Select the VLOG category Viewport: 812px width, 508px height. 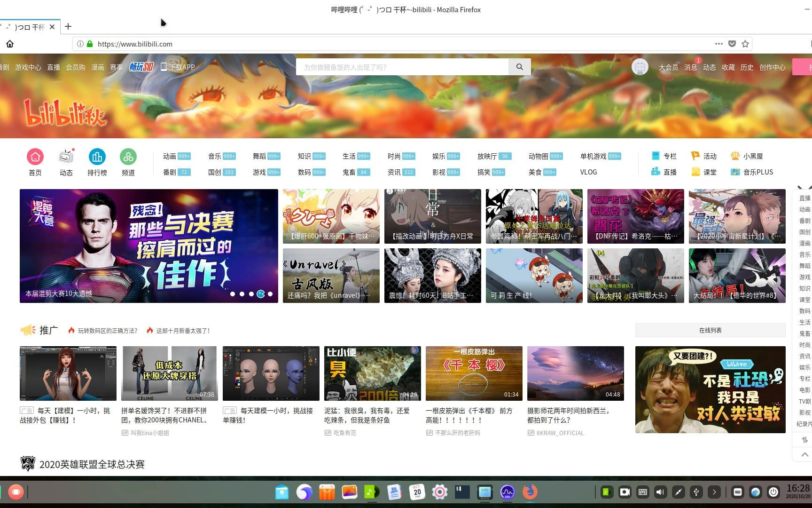pos(588,172)
